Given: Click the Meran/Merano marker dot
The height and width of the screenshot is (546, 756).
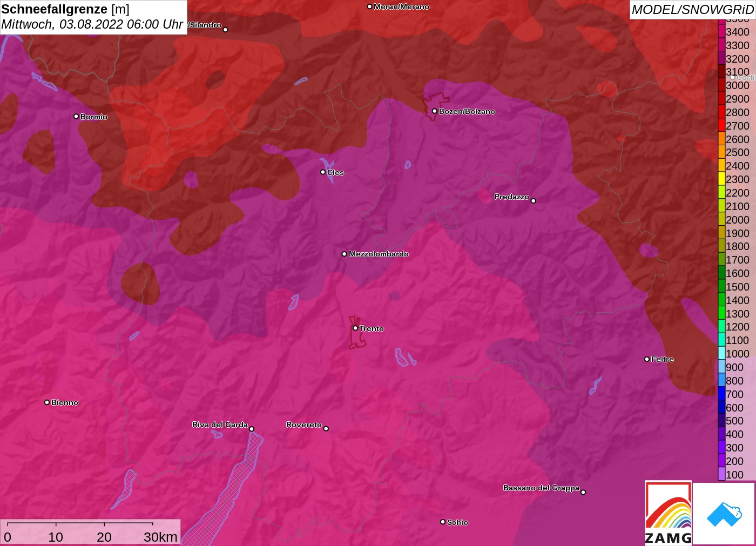Looking at the screenshot, I should 369,6.
